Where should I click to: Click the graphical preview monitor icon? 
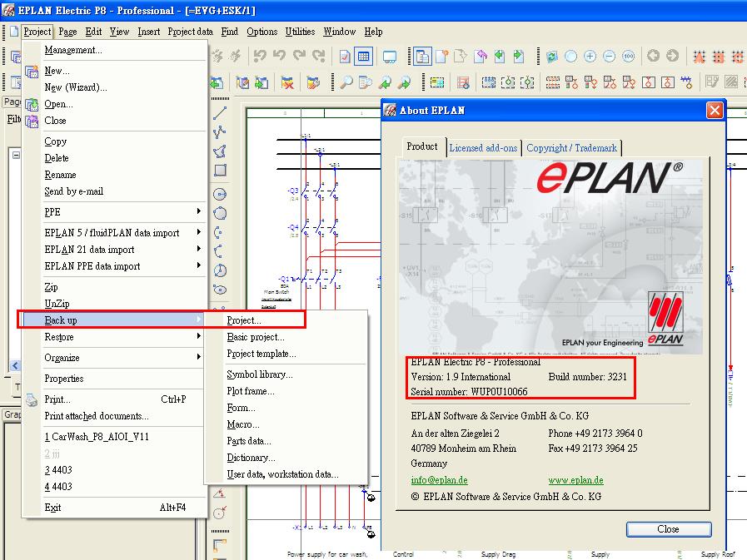pyautogui.click(x=390, y=57)
